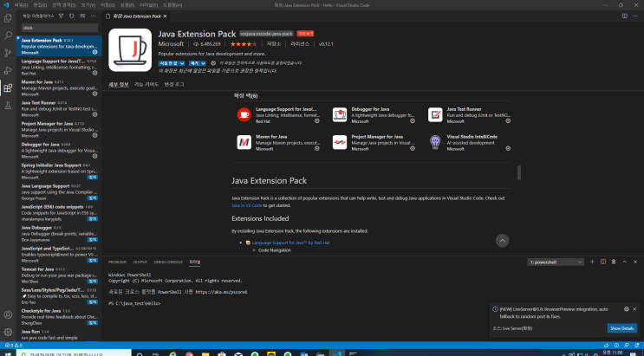Switch to the OUTPUT panel tab
This screenshot has width=644, height=356.
pos(140,262)
